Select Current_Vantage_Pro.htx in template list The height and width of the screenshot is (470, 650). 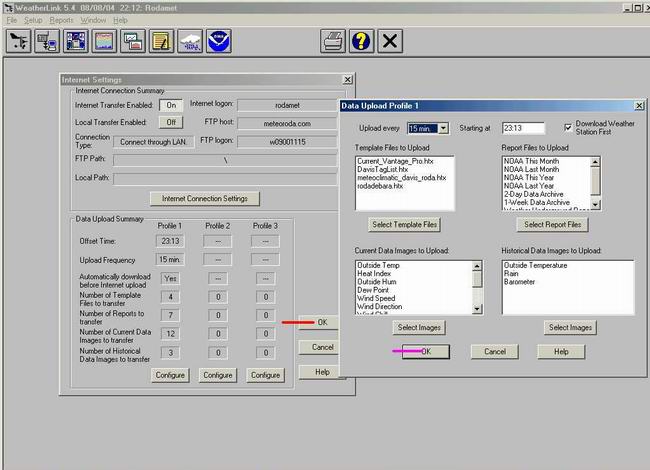tap(395, 161)
